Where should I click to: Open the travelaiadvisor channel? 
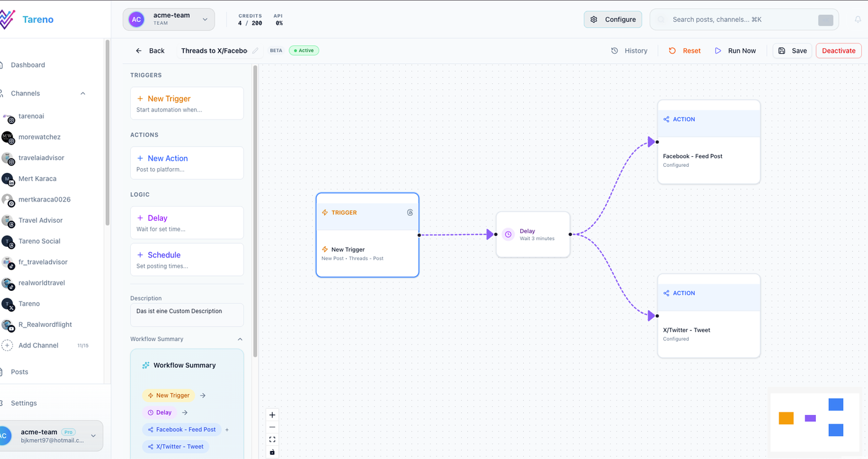click(41, 158)
